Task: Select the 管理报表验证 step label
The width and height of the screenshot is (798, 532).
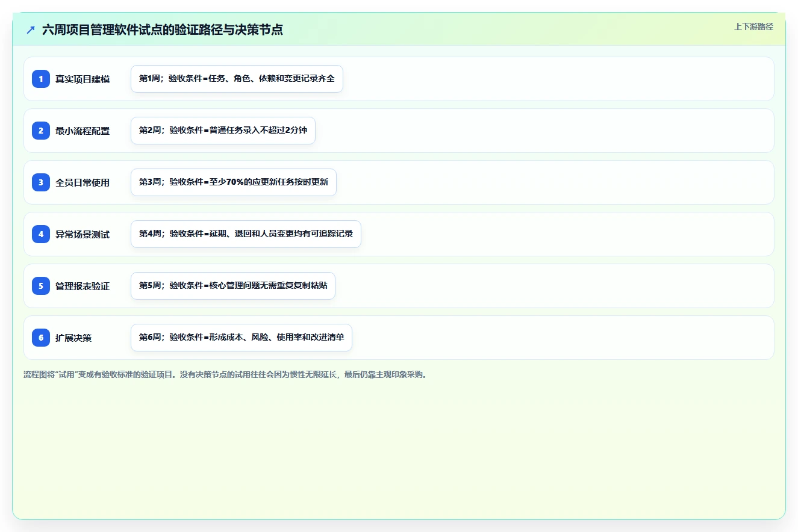Action: [83, 286]
